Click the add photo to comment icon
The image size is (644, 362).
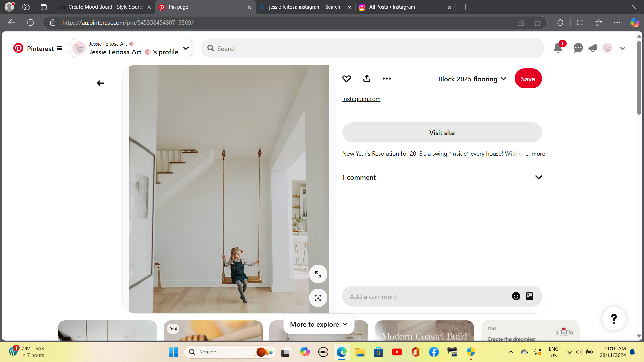click(529, 296)
